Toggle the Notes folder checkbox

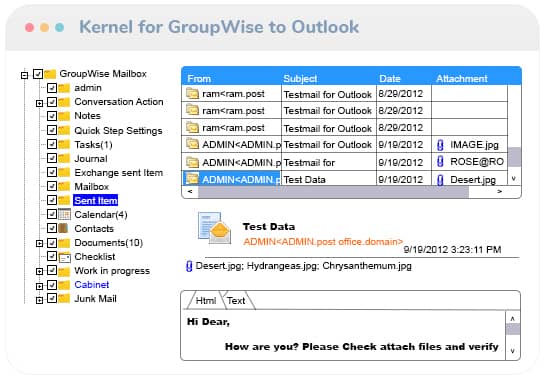[52, 116]
